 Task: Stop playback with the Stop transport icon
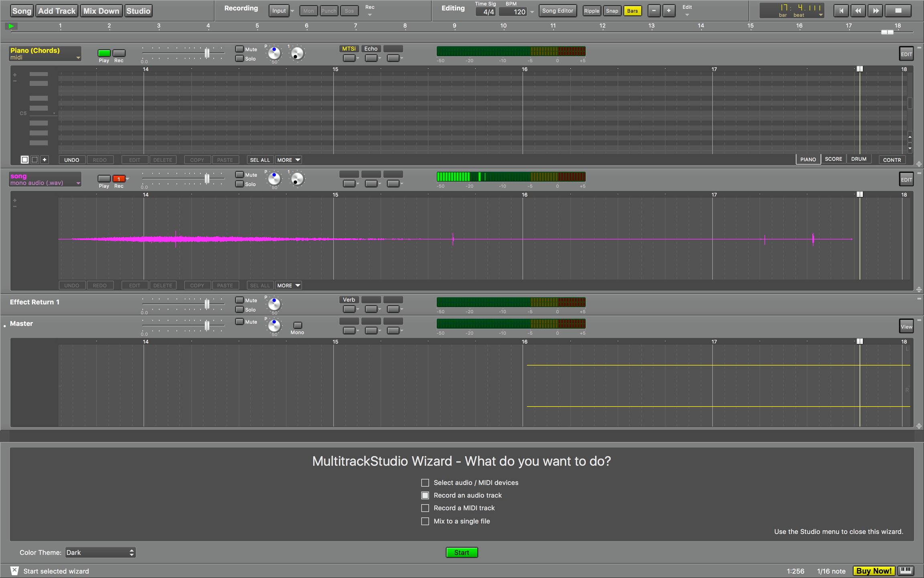point(898,11)
